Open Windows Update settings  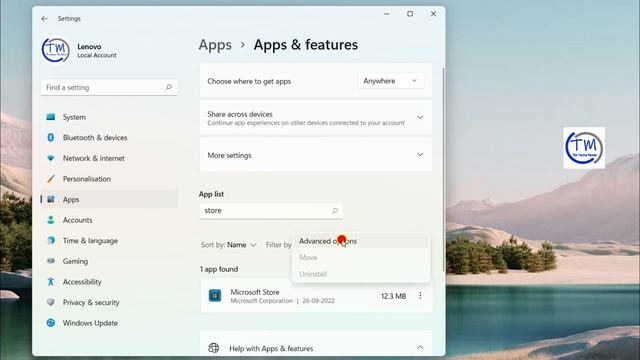pos(109,323)
